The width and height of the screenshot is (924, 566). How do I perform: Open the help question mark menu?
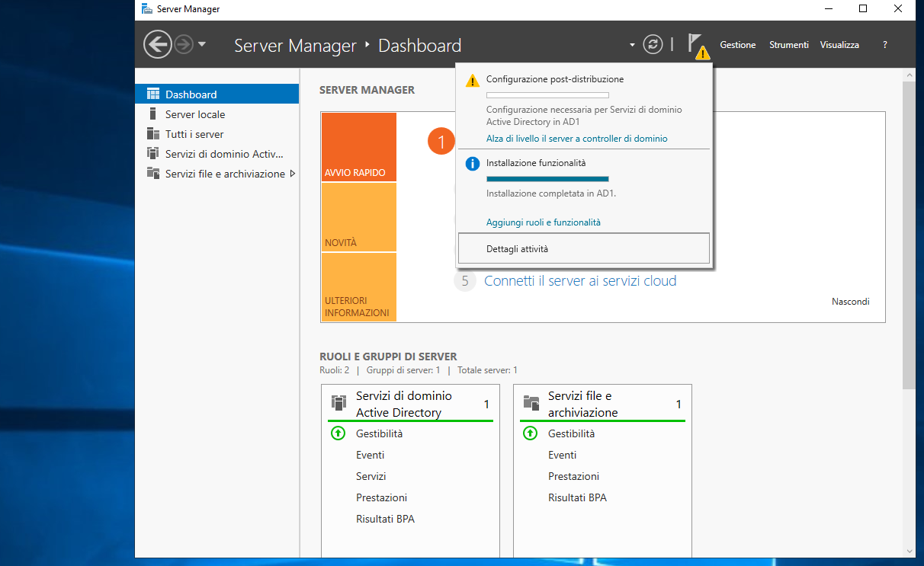[885, 45]
